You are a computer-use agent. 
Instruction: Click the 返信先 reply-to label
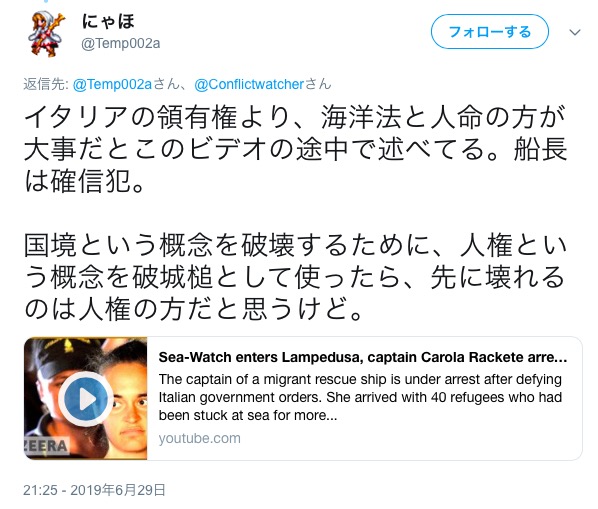tap(46, 84)
